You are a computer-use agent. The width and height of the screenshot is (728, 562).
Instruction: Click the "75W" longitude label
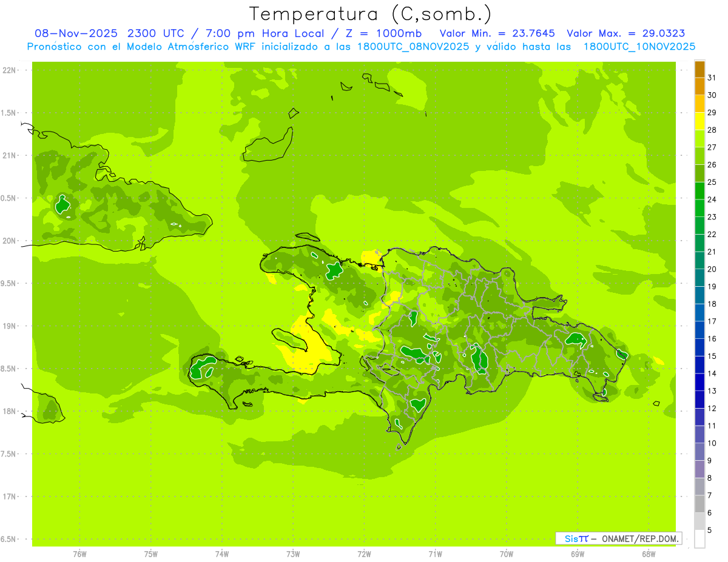pos(151,554)
